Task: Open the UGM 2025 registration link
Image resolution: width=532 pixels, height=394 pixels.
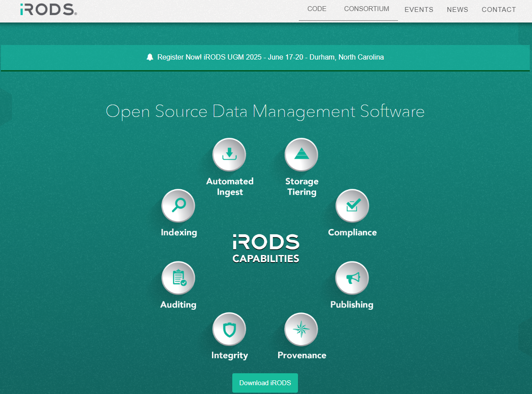Action: (271, 57)
